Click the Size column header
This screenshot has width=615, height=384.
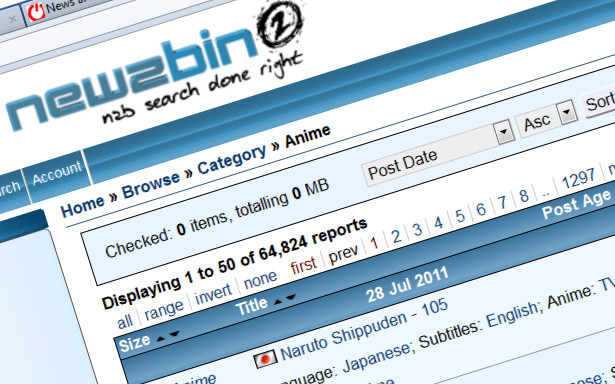[x=135, y=343]
